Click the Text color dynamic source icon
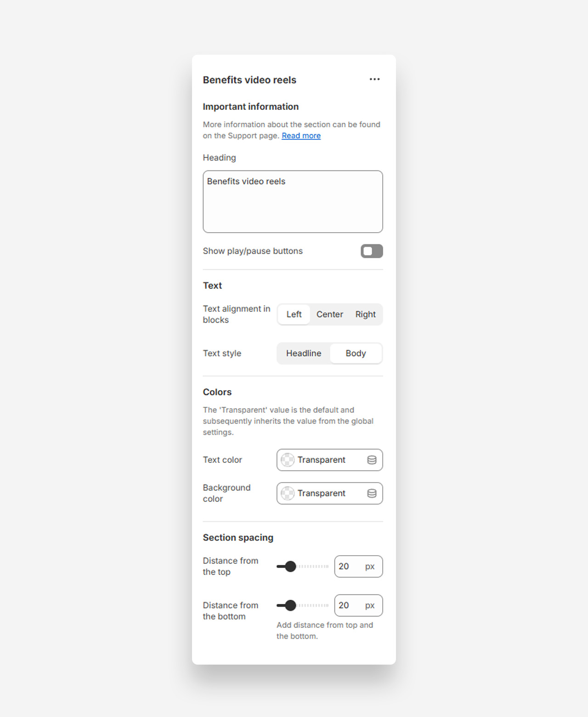This screenshot has width=588, height=717. click(372, 460)
